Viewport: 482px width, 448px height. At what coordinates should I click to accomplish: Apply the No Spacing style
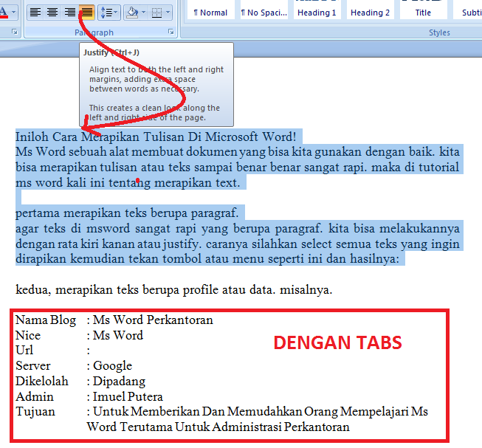point(264,10)
